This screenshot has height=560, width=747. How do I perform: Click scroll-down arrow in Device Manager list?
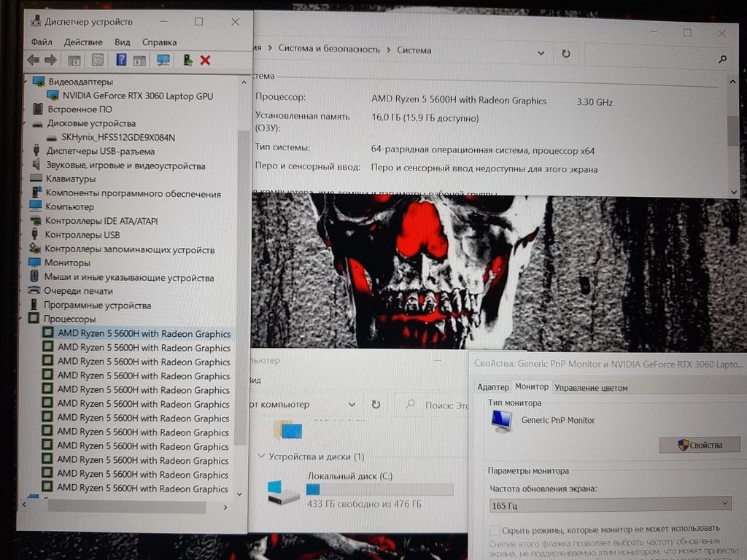tap(239, 494)
